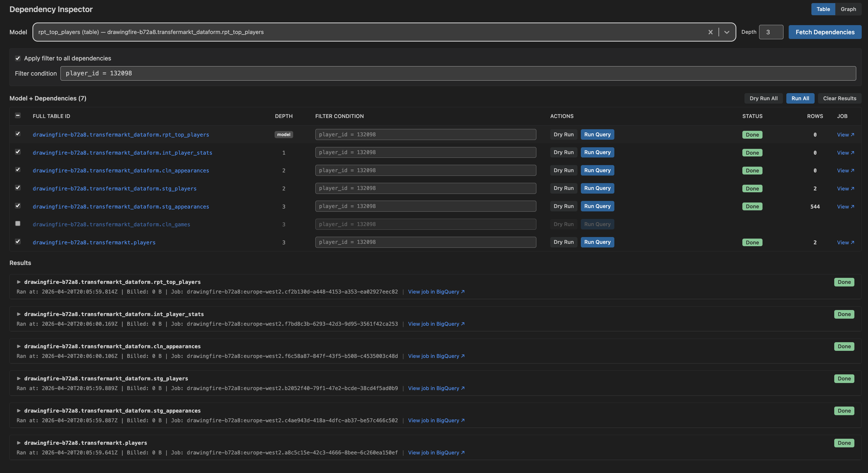Check the cln_games row checkbox
The height and width of the screenshot is (473, 868).
18,223
